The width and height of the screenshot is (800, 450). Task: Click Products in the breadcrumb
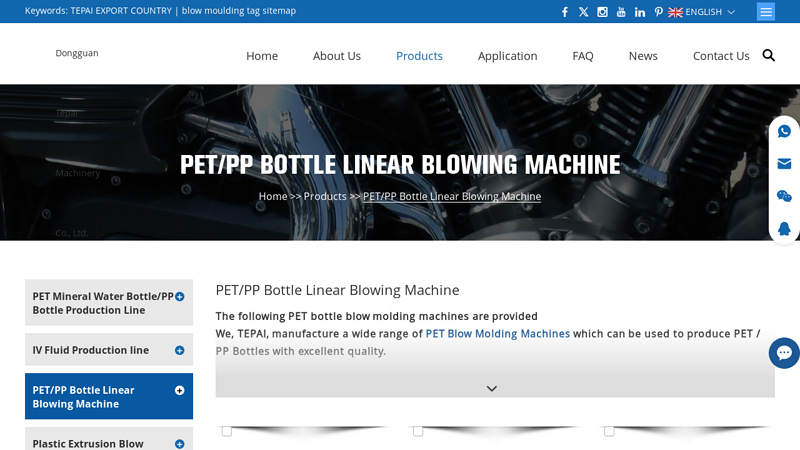(x=325, y=196)
